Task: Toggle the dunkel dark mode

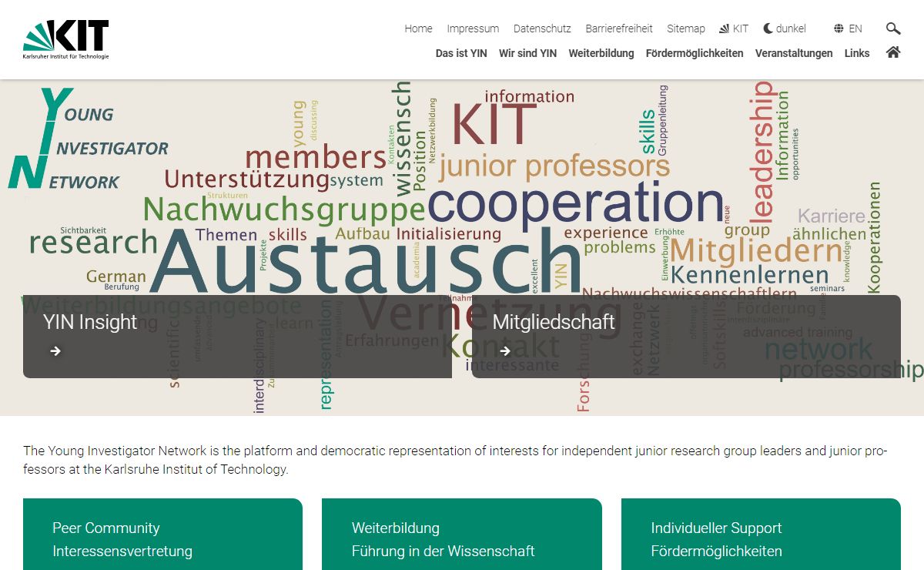Action: 785,28
